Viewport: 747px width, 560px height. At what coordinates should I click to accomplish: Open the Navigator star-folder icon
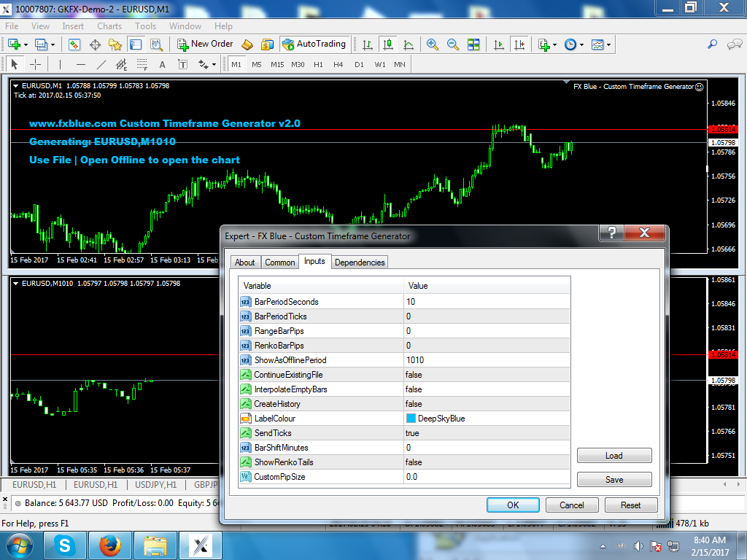[115, 44]
